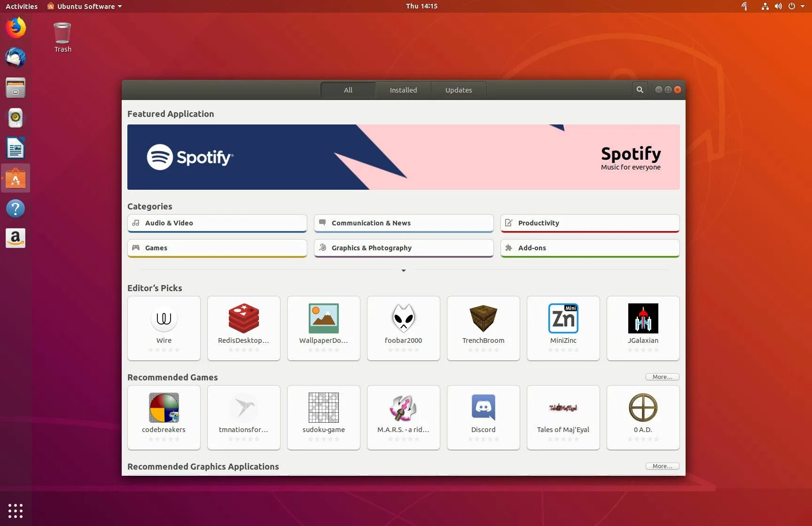The height and width of the screenshot is (526, 812).
Task: Click the power icon in the top bar
Action: (791, 6)
